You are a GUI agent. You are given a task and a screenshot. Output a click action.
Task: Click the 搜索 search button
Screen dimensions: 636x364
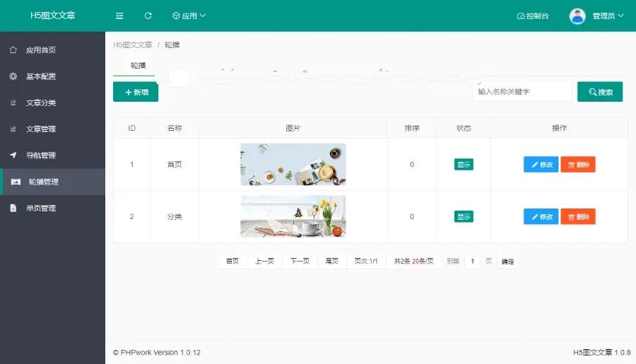coord(600,92)
